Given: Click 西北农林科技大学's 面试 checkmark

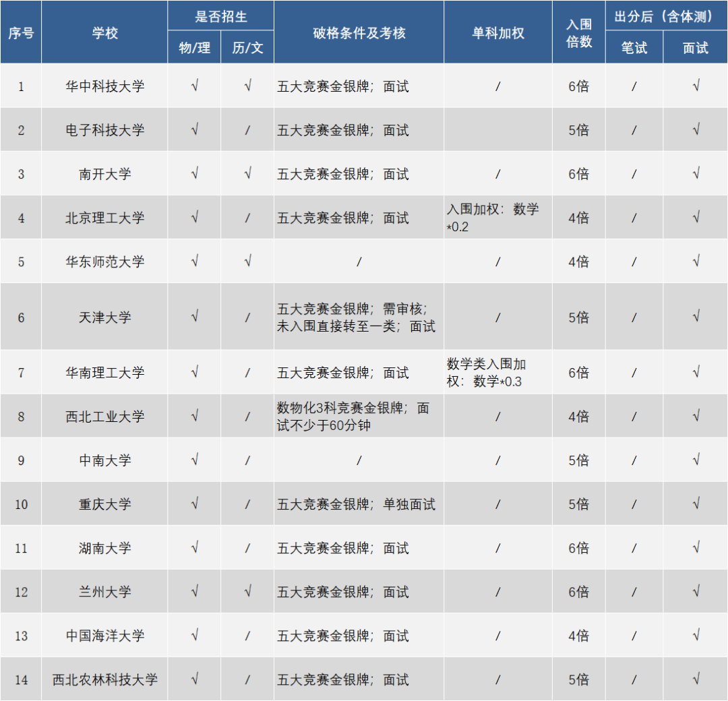Looking at the screenshot, I should 695,679.
